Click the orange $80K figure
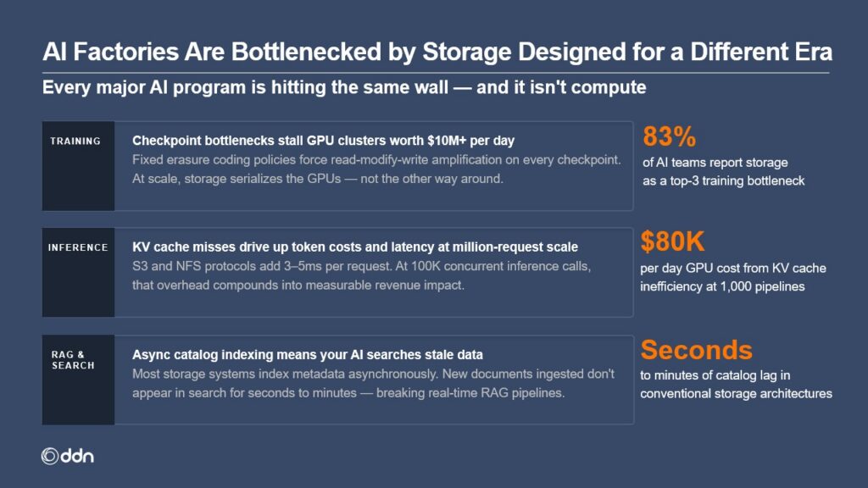Screen dimensions: 868x488 pos(673,242)
